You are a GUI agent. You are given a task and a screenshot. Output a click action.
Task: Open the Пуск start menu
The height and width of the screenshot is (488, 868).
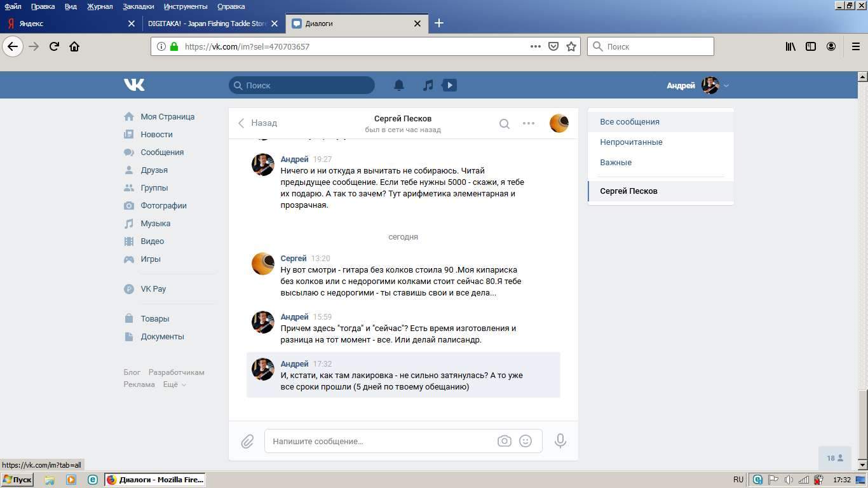coord(17,480)
